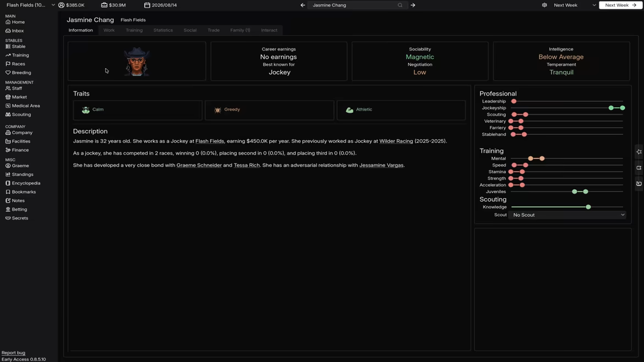
Task: Switch to the Family (1) tab
Action: [x=240, y=30]
